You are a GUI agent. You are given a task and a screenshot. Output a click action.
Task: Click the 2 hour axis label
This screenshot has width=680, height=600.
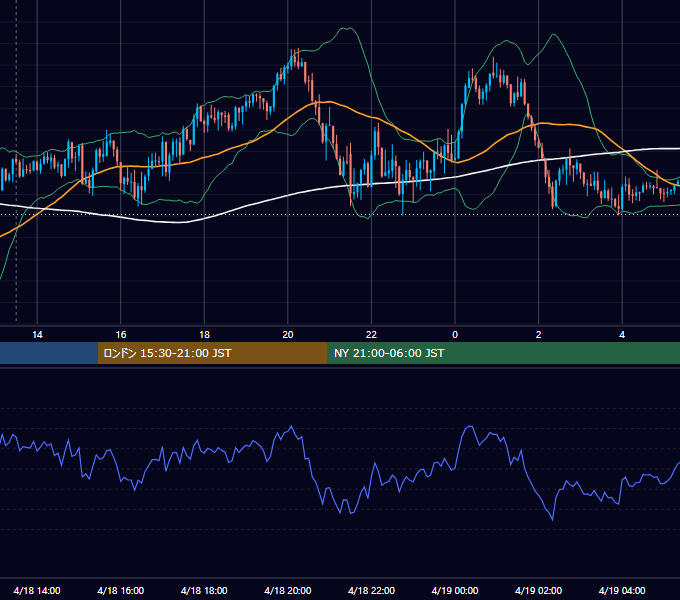coord(539,335)
